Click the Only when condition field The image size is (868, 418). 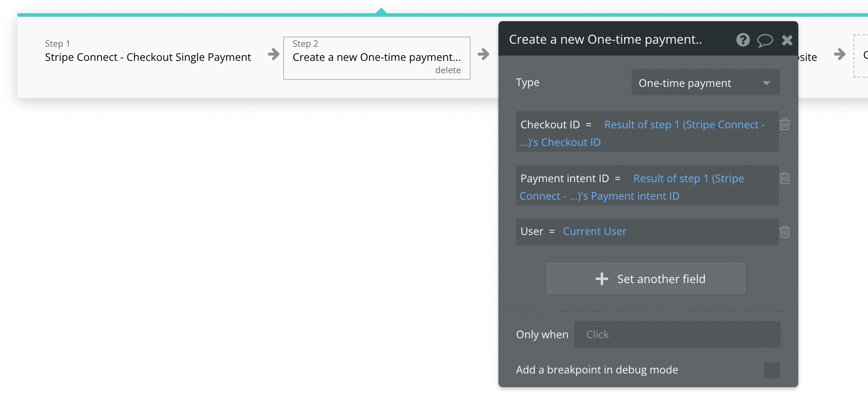[x=677, y=334]
